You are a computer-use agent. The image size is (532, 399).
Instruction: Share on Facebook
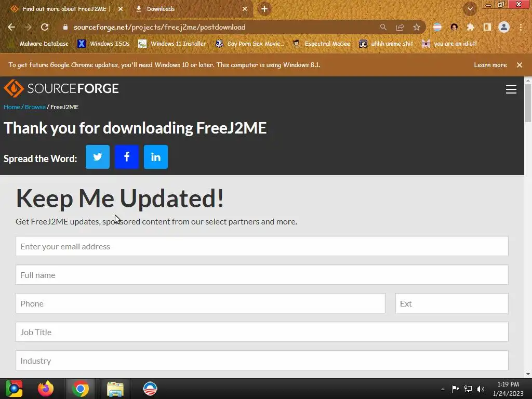tap(127, 157)
